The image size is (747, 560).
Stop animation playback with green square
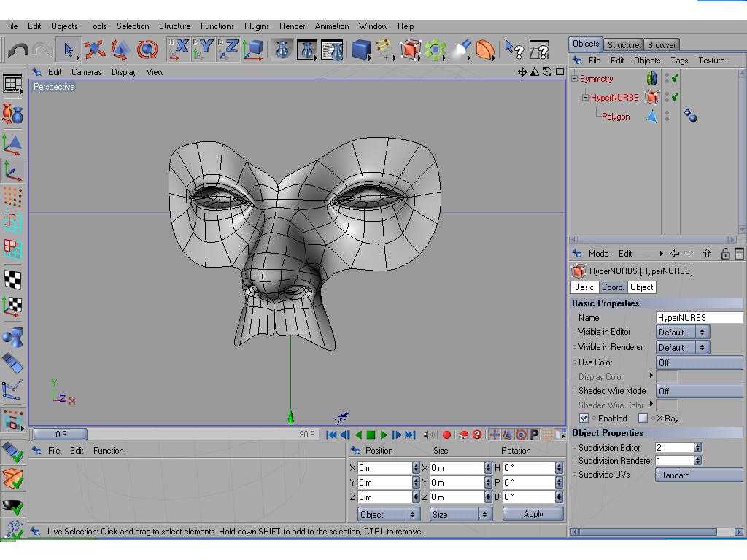tap(371, 435)
